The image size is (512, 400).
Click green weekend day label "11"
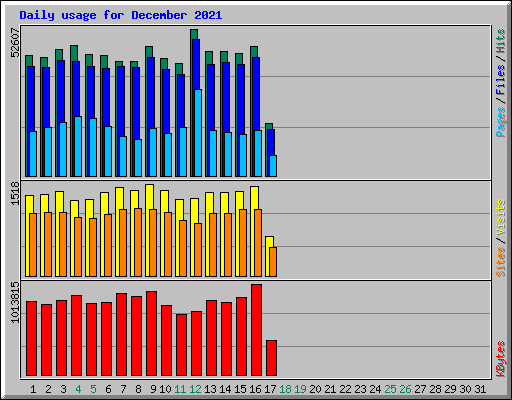tap(180, 389)
